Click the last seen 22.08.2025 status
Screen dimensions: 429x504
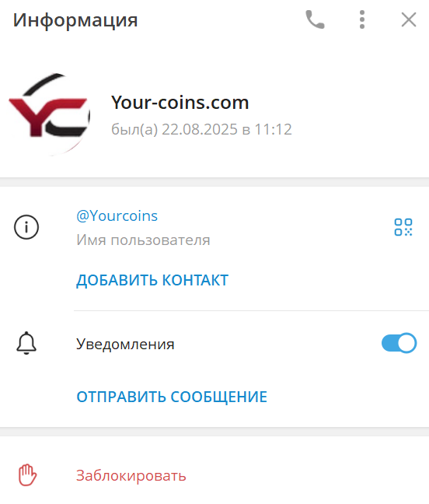click(x=201, y=129)
